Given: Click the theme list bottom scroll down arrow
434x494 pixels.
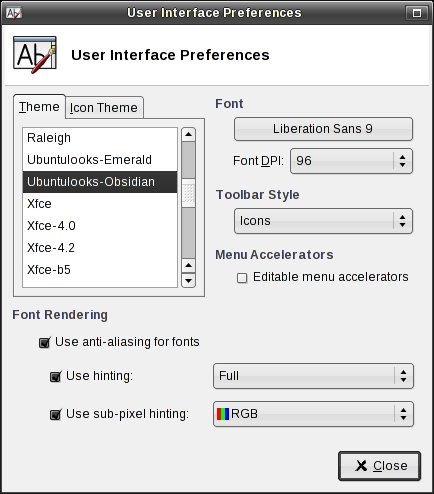Looking at the screenshot, I should pyautogui.click(x=188, y=280).
